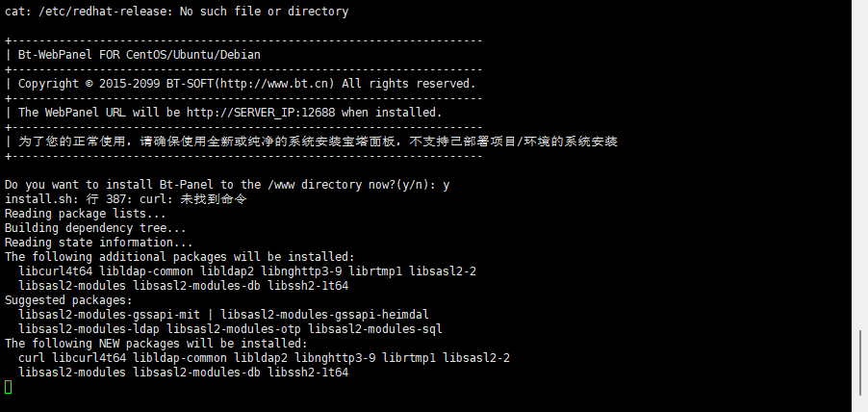Screen dimensions: 868x412
Task: Click the vertical scrollbar thumb
Action: (x=860, y=362)
